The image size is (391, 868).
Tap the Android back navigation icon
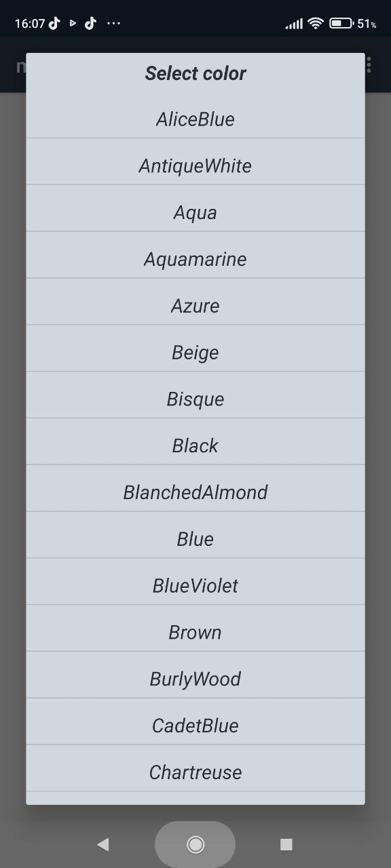pyautogui.click(x=103, y=844)
